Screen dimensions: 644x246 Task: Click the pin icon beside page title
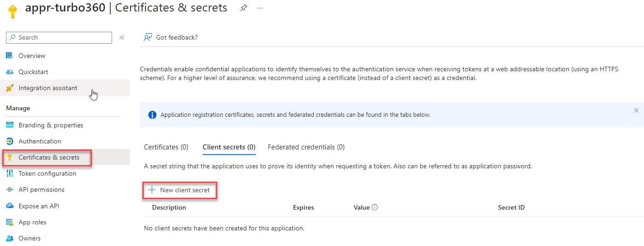point(244,8)
